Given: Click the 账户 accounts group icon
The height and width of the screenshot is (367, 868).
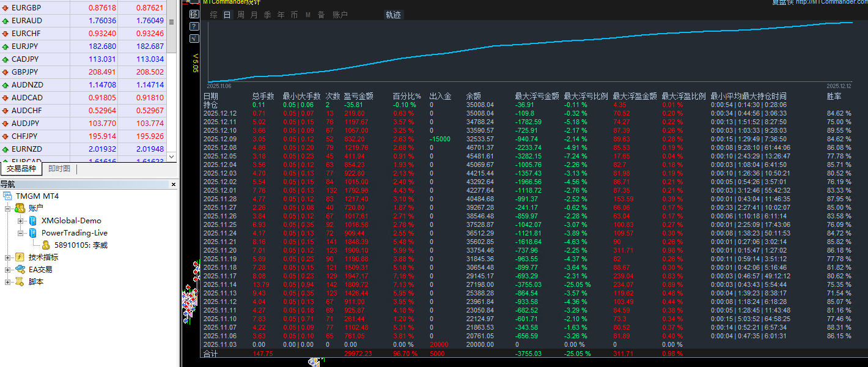Looking at the screenshot, I should (x=20, y=209).
